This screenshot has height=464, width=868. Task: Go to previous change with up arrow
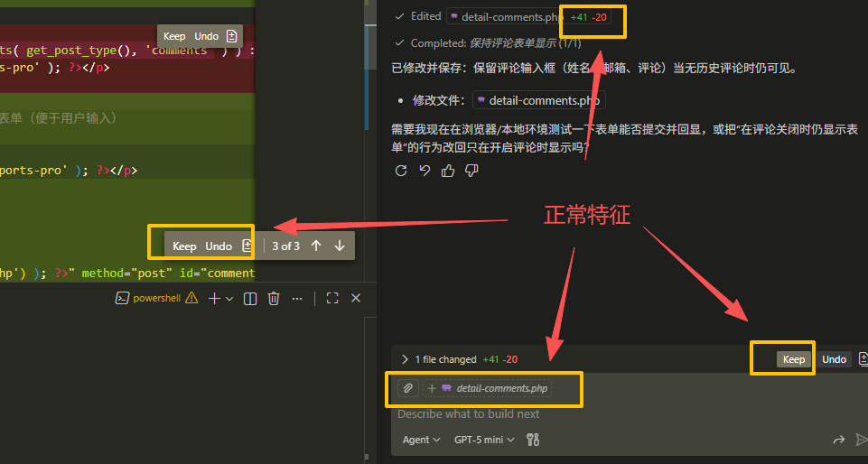coord(316,246)
